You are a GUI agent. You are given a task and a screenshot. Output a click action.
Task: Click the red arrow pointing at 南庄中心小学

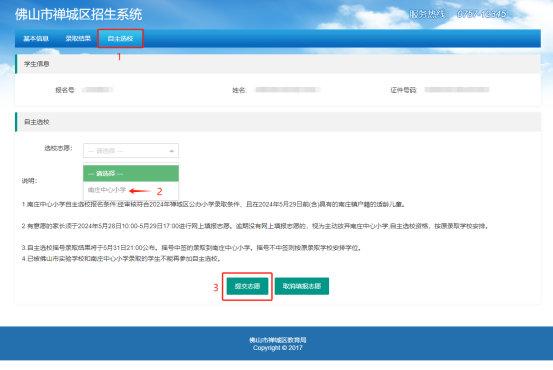[x=140, y=191]
